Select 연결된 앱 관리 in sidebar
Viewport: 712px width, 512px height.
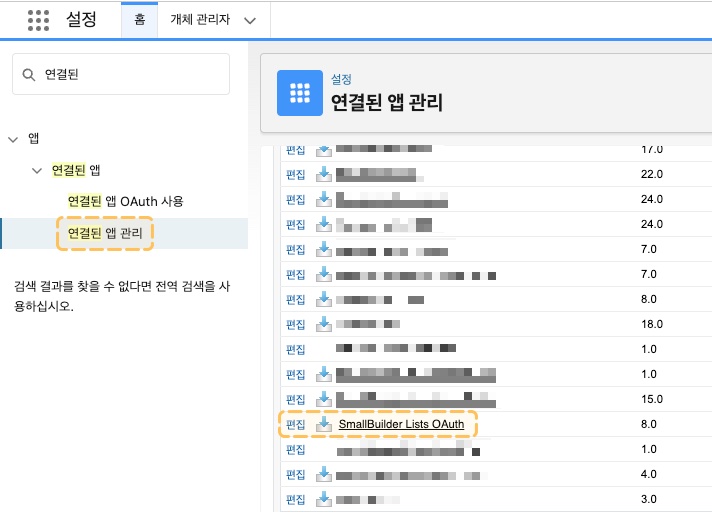pos(105,233)
